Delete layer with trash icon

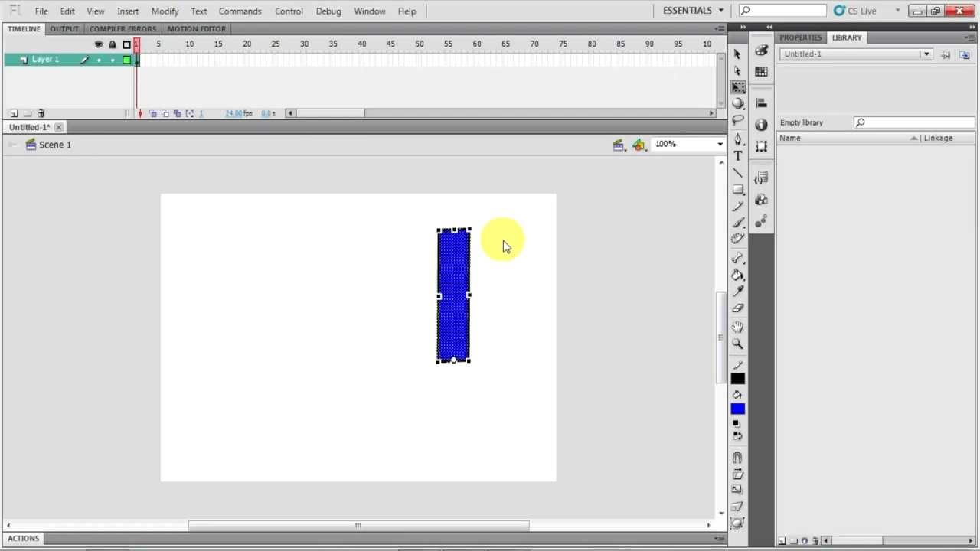pos(41,113)
